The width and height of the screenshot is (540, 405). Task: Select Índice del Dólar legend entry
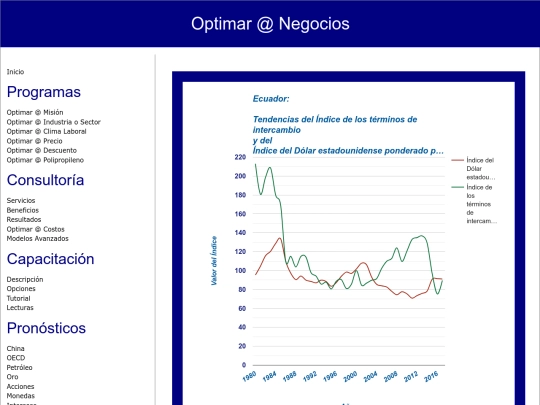(481, 169)
